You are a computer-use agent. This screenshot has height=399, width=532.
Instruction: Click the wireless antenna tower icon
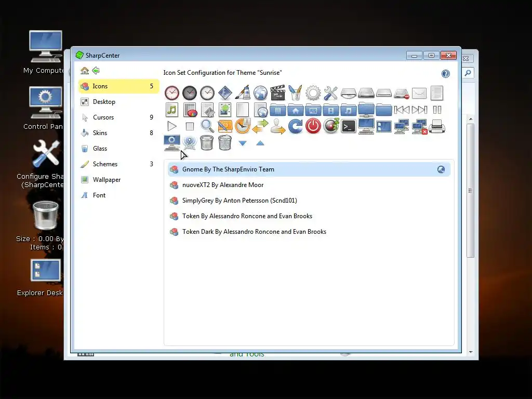pos(190,143)
